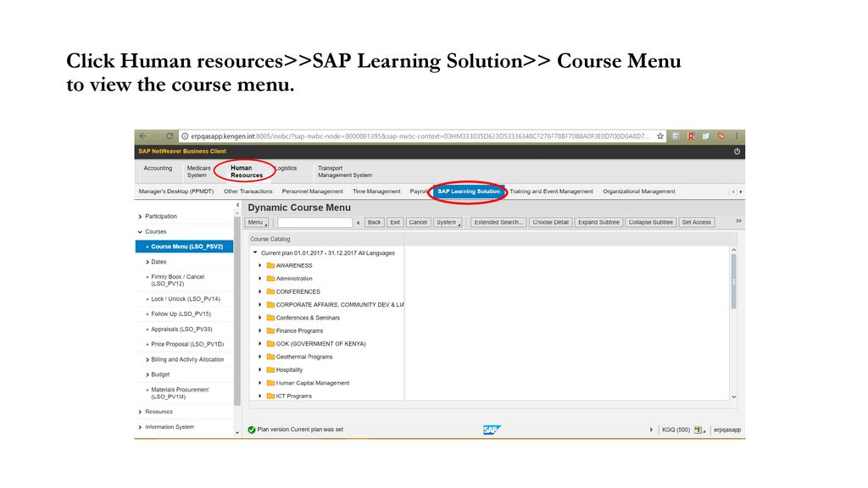Expand the Hospitality folder arrow

coord(259,370)
